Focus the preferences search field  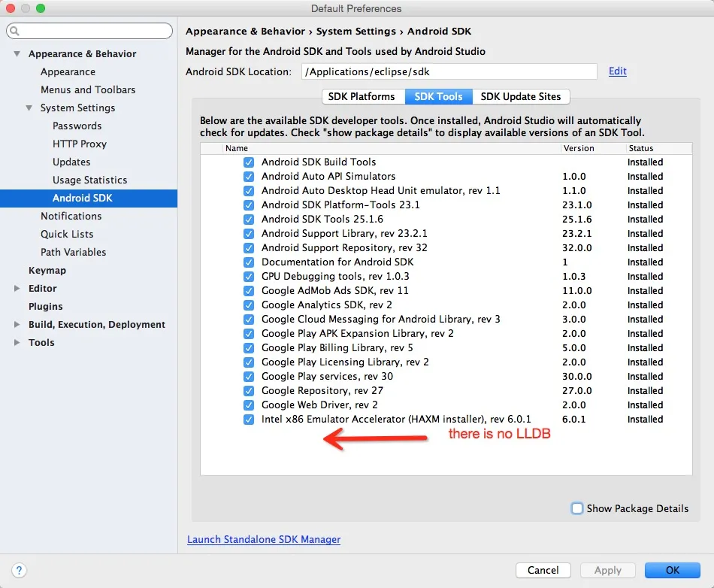click(89, 31)
